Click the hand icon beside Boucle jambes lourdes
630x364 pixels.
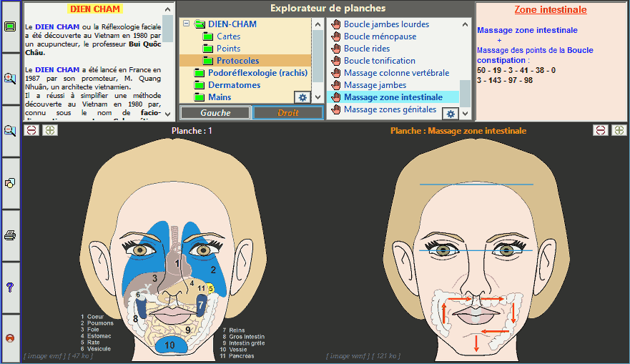pos(336,24)
